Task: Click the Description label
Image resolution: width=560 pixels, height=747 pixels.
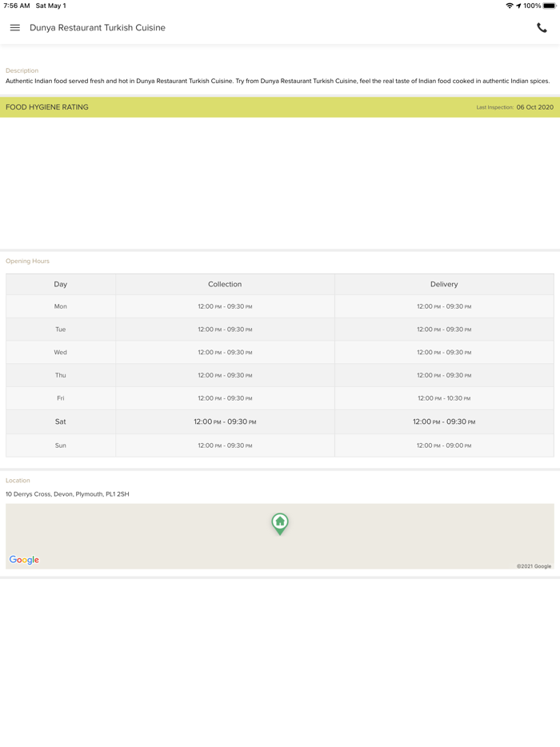Action: [22, 70]
